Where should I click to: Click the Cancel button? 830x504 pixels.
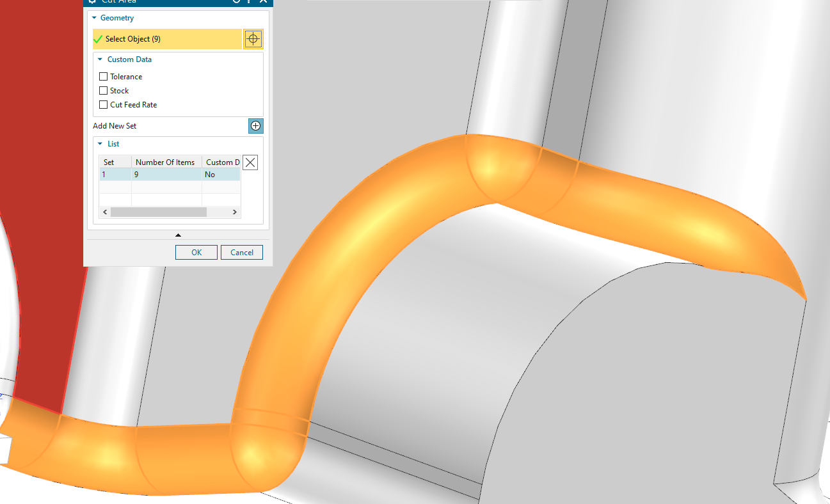[x=242, y=252]
